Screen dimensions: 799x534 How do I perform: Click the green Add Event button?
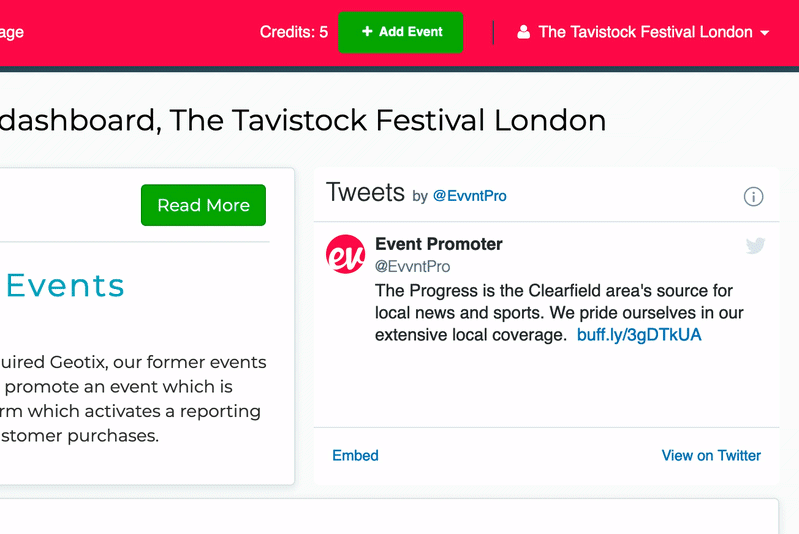pos(401,32)
